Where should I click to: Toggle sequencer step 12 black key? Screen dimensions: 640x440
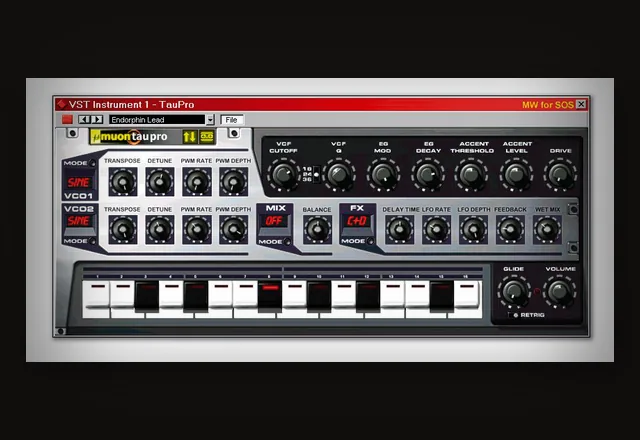pyautogui.click(x=368, y=296)
